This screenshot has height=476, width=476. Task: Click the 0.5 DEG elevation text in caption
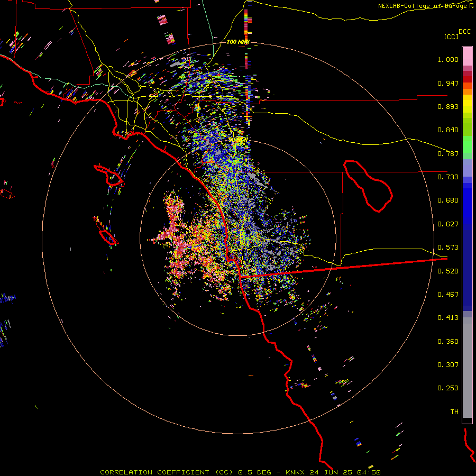click(x=254, y=472)
